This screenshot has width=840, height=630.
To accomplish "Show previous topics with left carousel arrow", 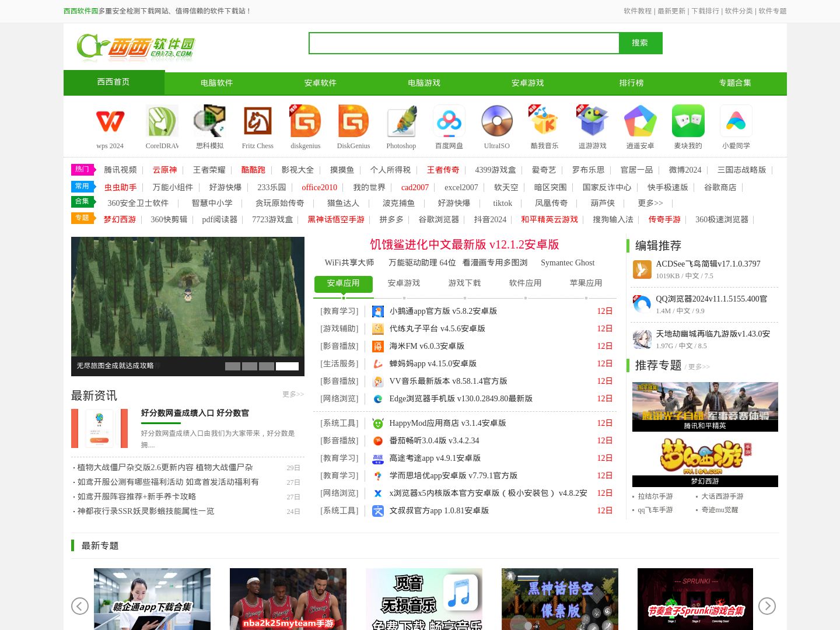I will click(80, 606).
